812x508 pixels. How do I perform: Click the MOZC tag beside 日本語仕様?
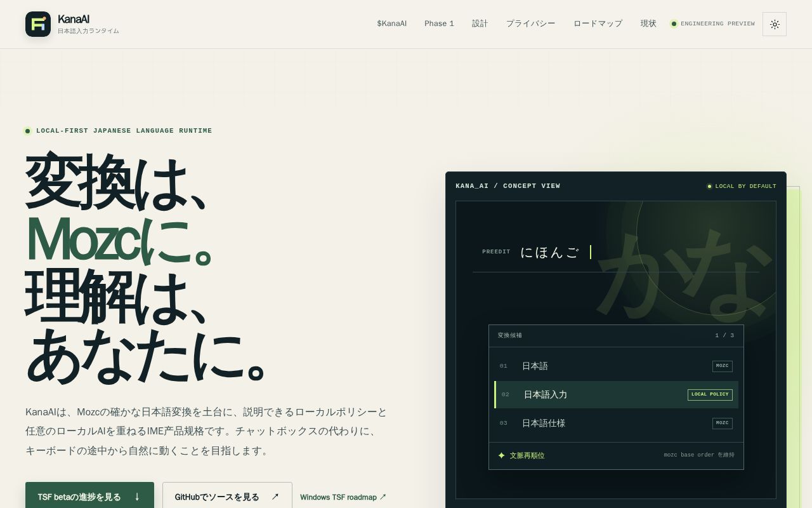723,423
